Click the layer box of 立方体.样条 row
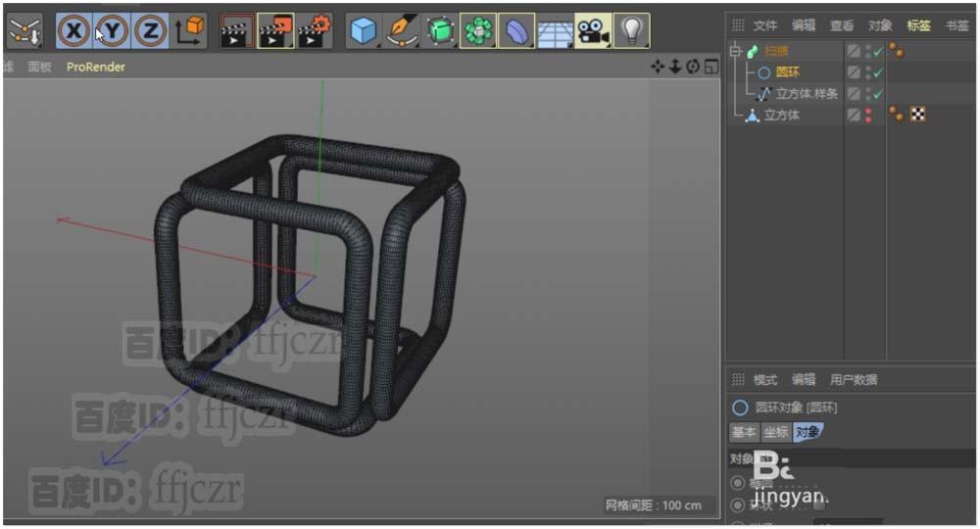The height and width of the screenshot is (529, 980). click(x=854, y=94)
